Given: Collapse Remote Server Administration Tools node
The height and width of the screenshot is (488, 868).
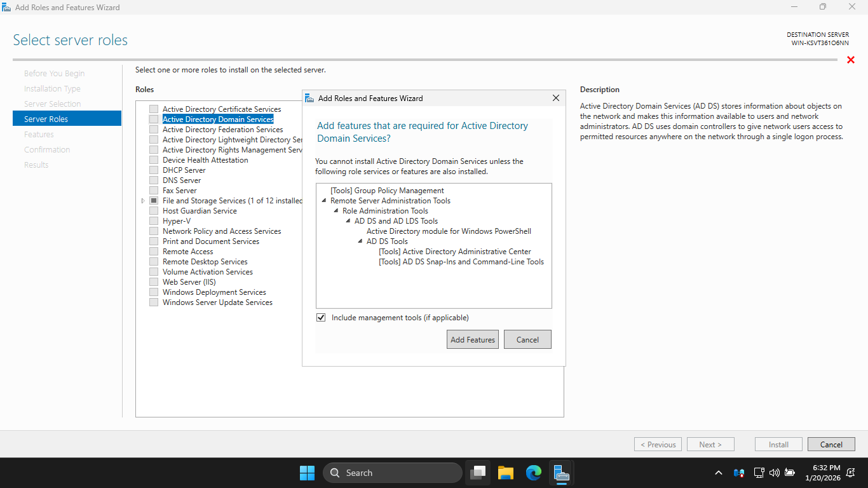Looking at the screenshot, I should tap(324, 201).
